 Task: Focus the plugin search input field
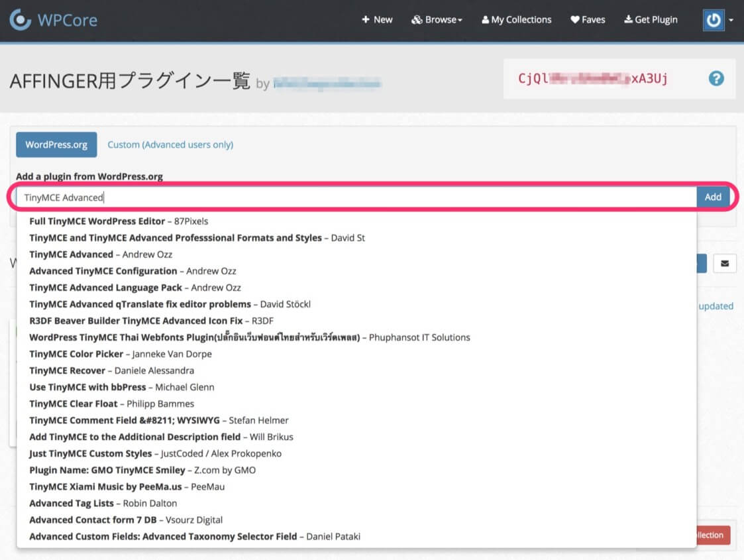point(356,197)
